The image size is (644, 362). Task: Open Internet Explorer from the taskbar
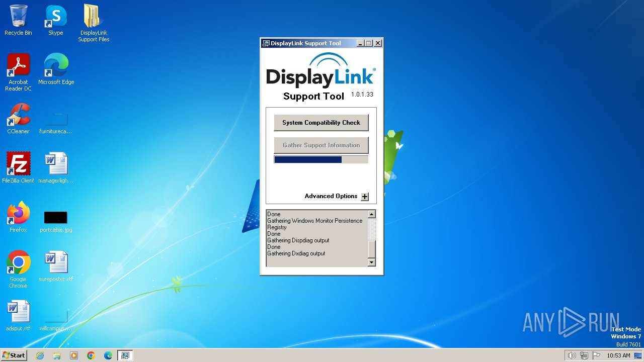(40, 355)
